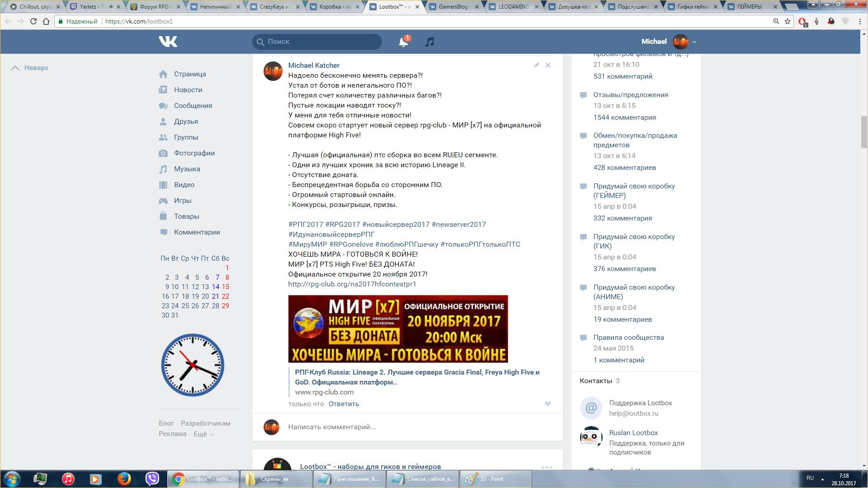Open Viber from the taskbar

point(152,479)
